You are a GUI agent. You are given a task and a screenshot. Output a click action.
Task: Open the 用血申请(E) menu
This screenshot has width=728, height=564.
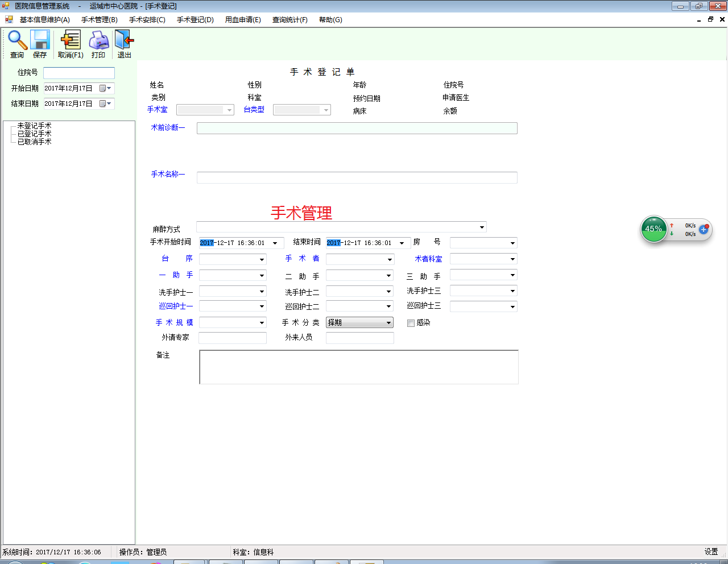[x=243, y=20]
